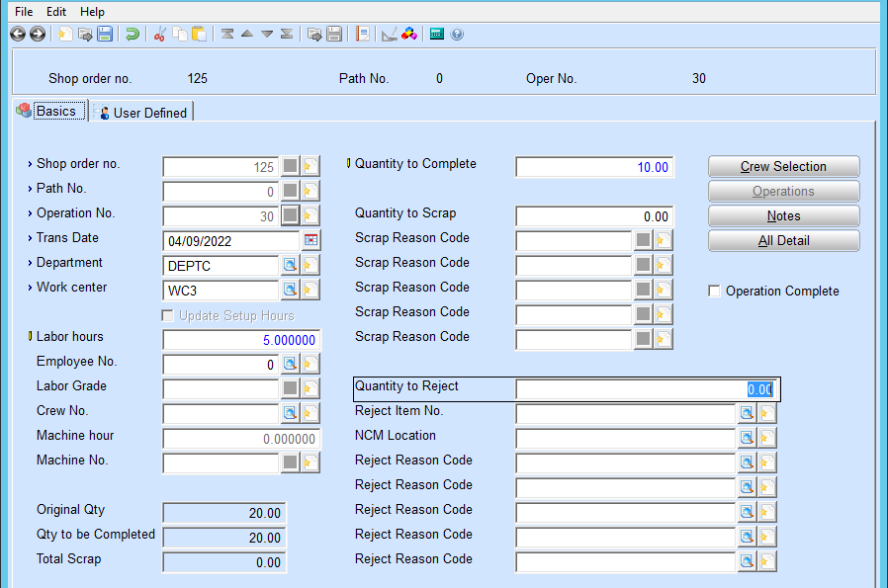Click star-page icon next to Machine No.
This screenshot has height=588, width=888.
310,462
